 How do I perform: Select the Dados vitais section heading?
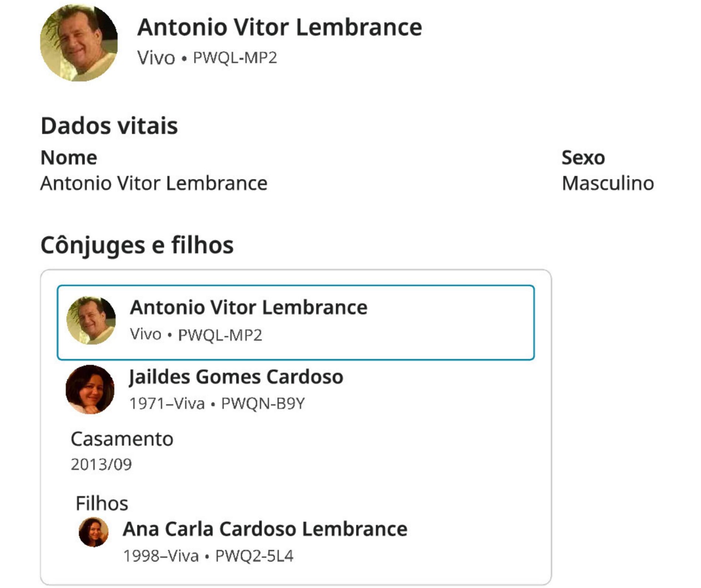(109, 125)
